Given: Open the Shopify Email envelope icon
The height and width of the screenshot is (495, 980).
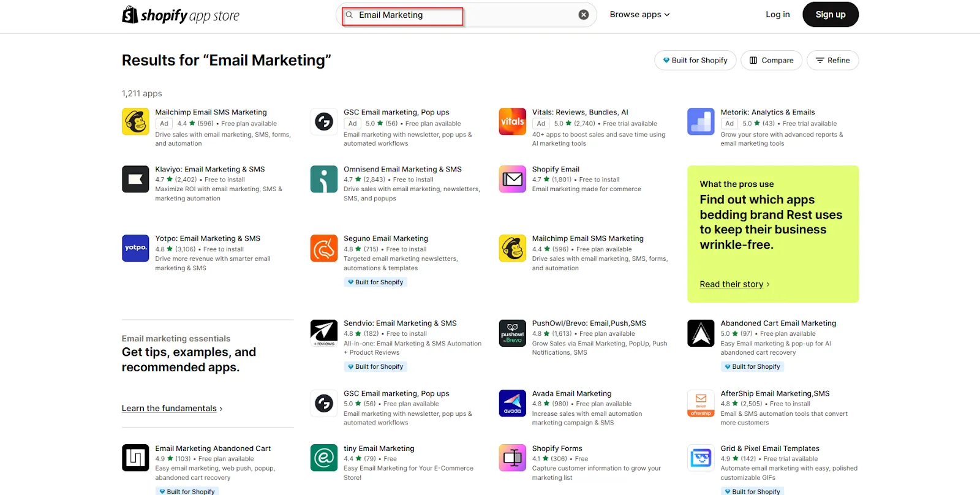Looking at the screenshot, I should [513, 179].
